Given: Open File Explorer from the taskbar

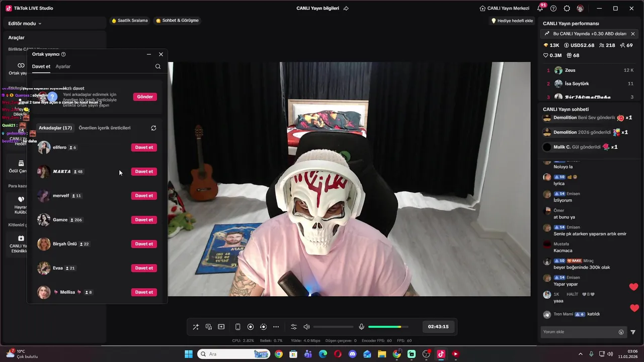Looking at the screenshot, I should point(382,354).
